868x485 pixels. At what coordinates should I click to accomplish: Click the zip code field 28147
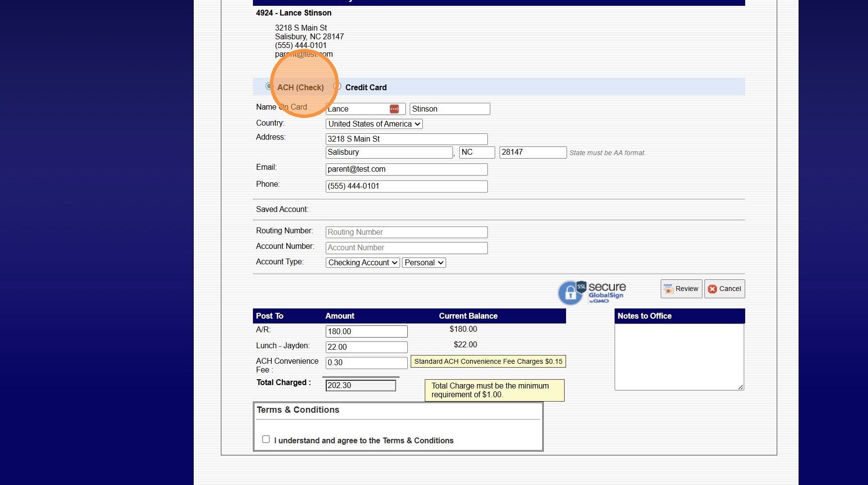click(x=533, y=152)
